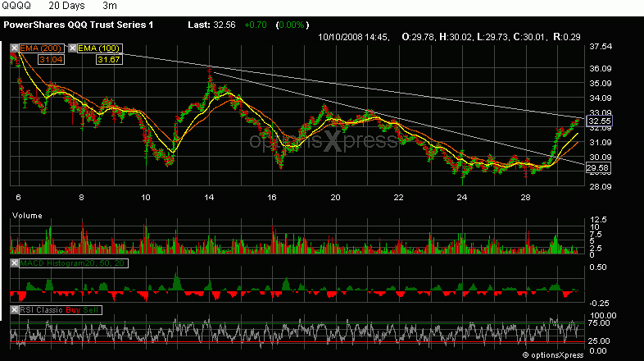Click the close value C:30.01
The height and width of the screenshot is (361, 644).
[x=530, y=37]
